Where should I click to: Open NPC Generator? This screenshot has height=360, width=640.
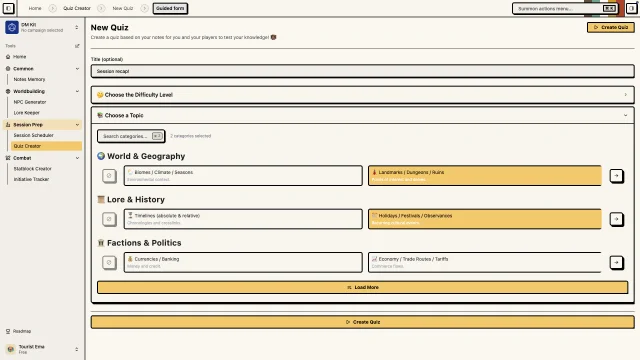tap(30, 102)
